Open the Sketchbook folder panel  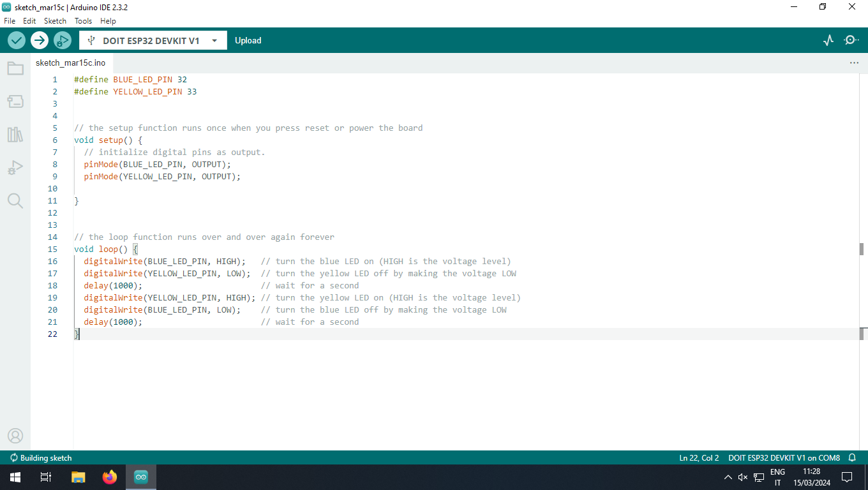(15, 68)
